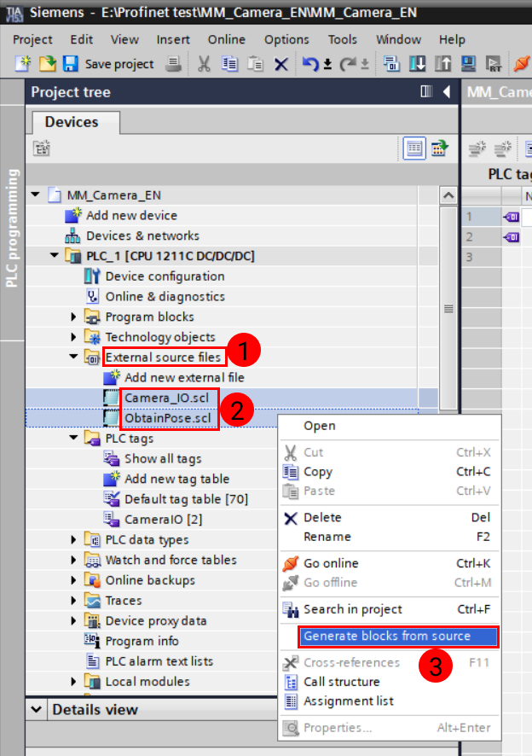The height and width of the screenshot is (756, 532).
Task: Expand the Local modules folder
Action: [73, 681]
